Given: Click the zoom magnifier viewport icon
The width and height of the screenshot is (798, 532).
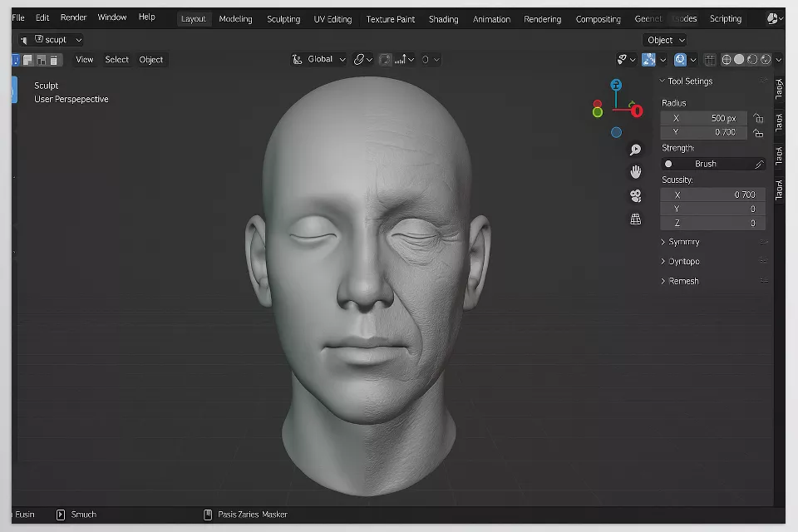Looking at the screenshot, I should click(635, 149).
